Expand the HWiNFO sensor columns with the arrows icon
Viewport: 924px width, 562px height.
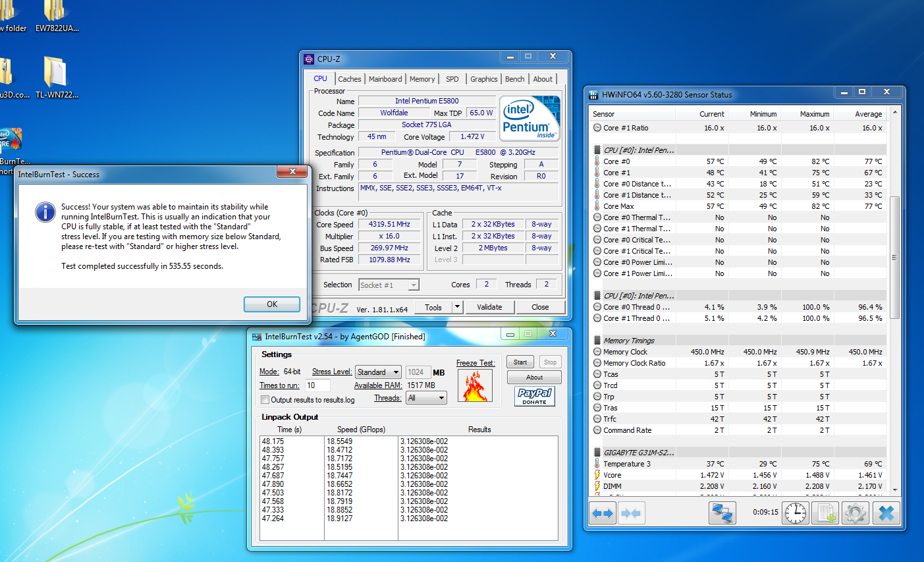click(603, 513)
